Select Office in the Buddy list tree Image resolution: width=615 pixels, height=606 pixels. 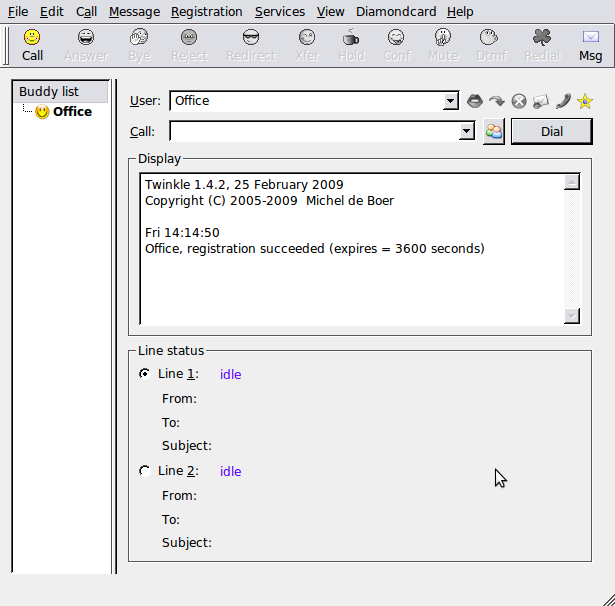[x=72, y=112]
